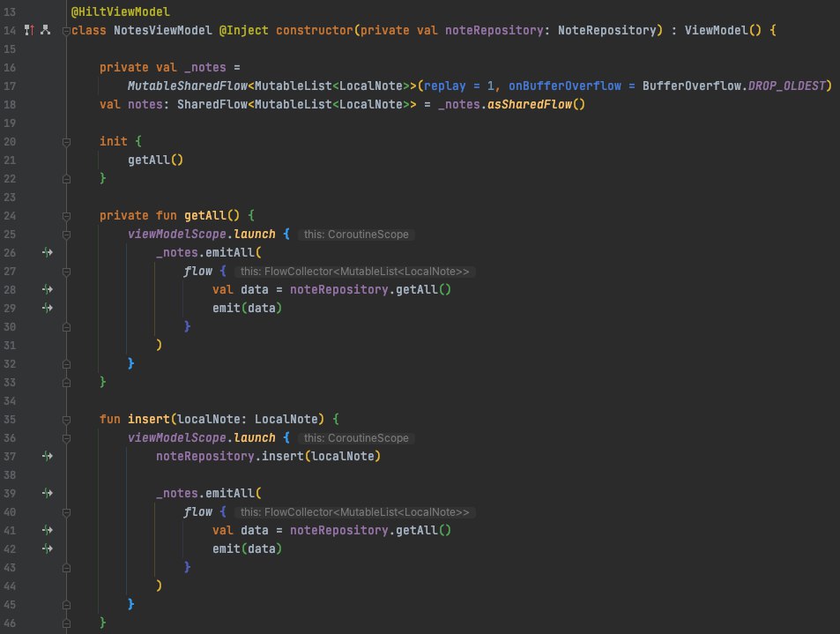Click the LocalNote parameter type on line 35
Viewport: 840px width, 634px height.
click(x=286, y=419)
